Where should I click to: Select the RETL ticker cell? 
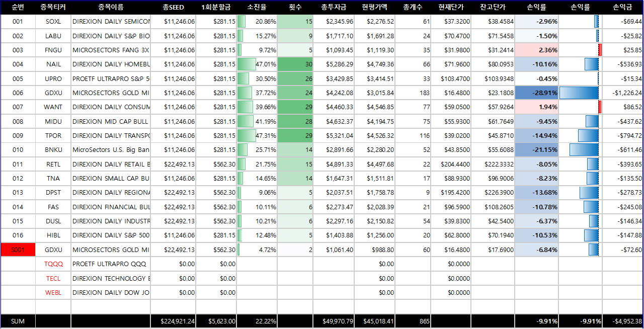coord(53,164)
